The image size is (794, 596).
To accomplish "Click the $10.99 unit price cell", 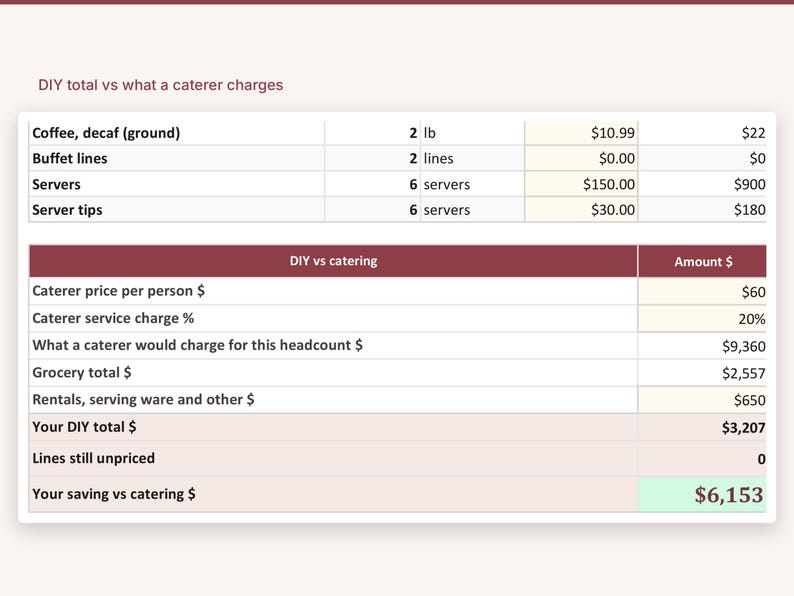I will point(581,133).
